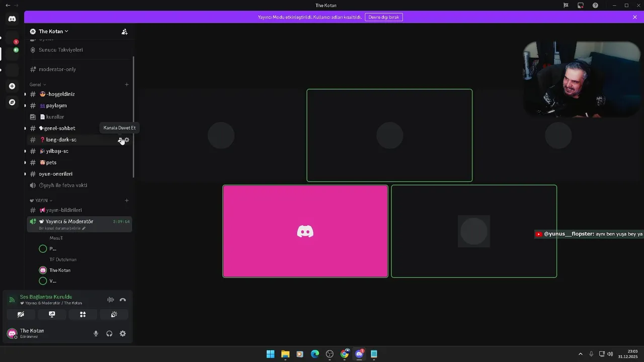Image resolution: width=644 pixels, height=362 pixels.
Task: Dismiss the streamer mode banner
Action: point(635,17)
